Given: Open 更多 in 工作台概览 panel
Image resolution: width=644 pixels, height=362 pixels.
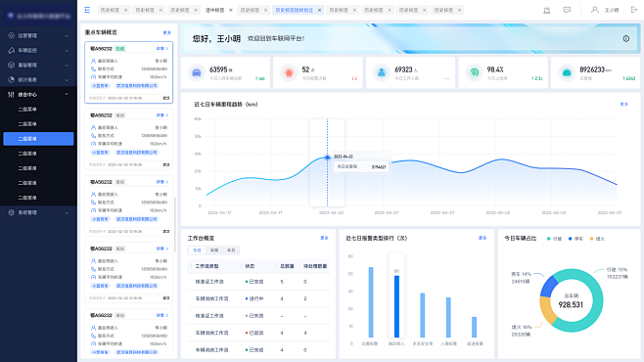Looking at the screenshot, I should [x=324, y=238].
